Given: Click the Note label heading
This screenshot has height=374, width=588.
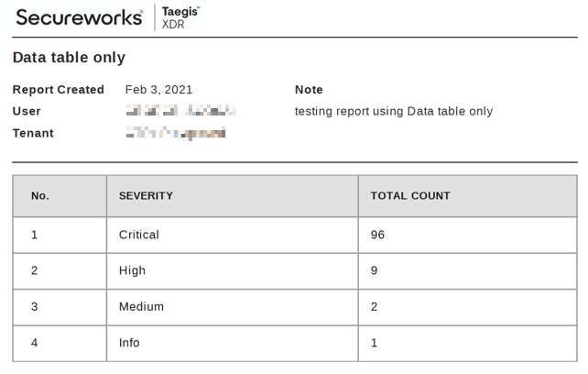Looking at the screenshot, I should tap(309, 90).
